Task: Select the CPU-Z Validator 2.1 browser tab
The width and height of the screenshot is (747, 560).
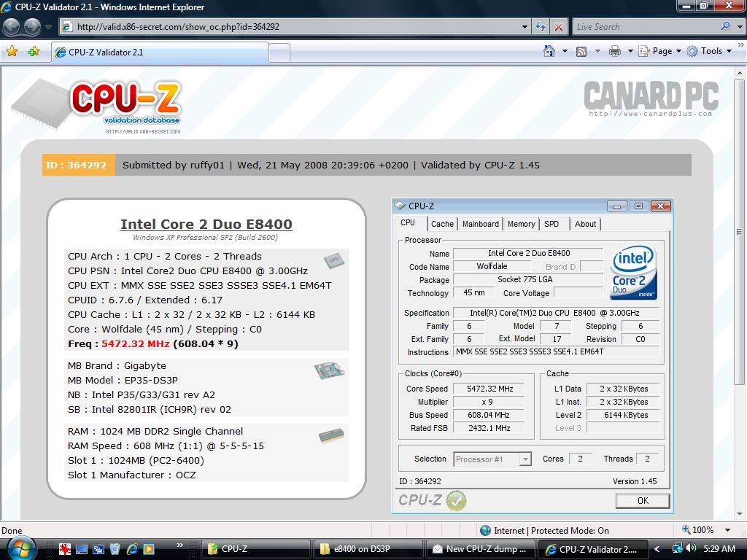Action: pyautogui.click(x=160, y=52)
